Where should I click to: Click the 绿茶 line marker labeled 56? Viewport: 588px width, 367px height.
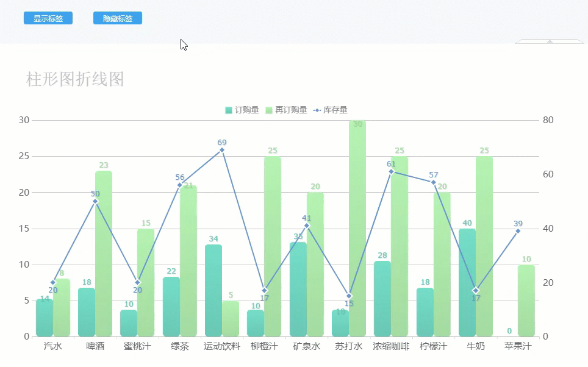pos(180,185)
